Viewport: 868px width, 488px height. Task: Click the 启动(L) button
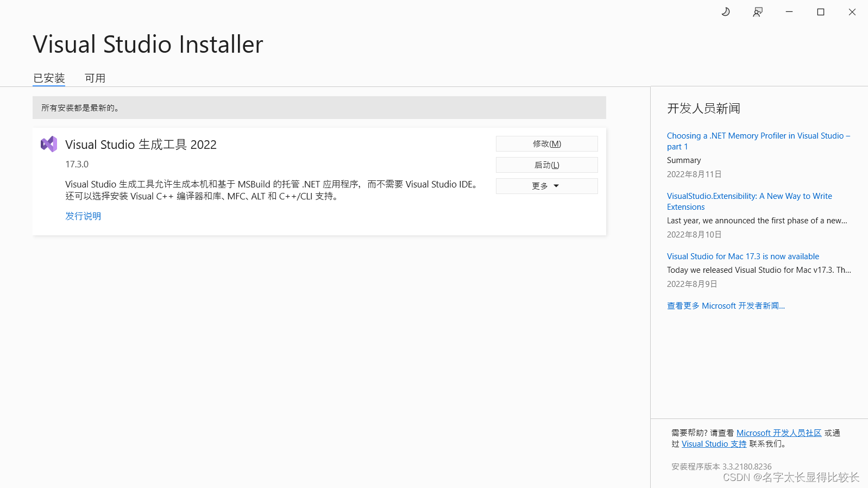[x=547, y=165]
